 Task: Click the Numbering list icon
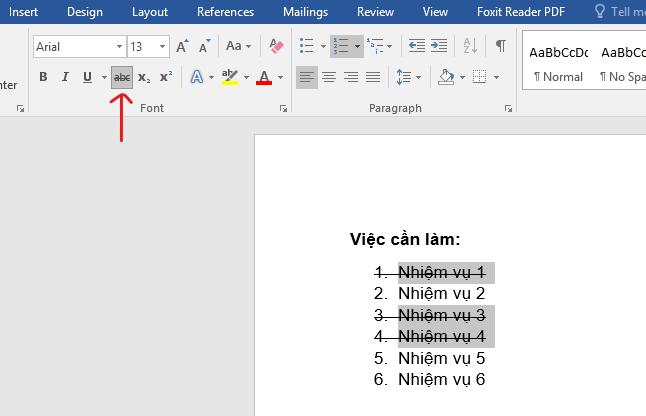[341, 46]
